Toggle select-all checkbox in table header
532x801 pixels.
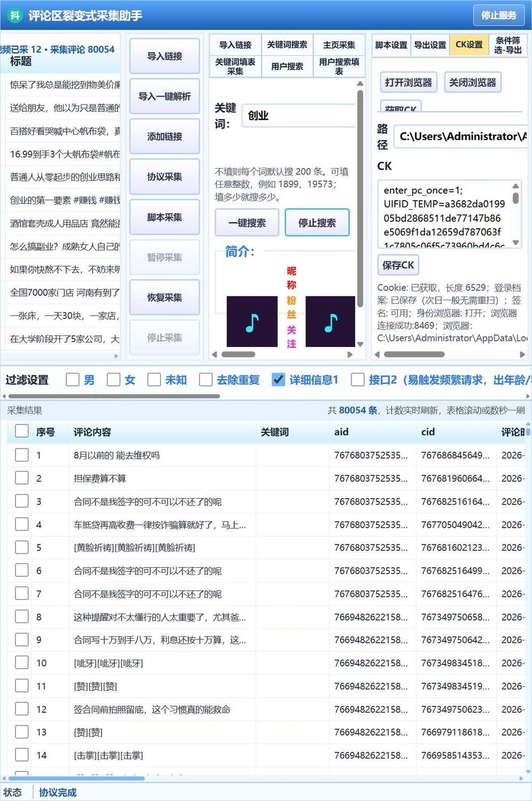click(x=22, y=431)
